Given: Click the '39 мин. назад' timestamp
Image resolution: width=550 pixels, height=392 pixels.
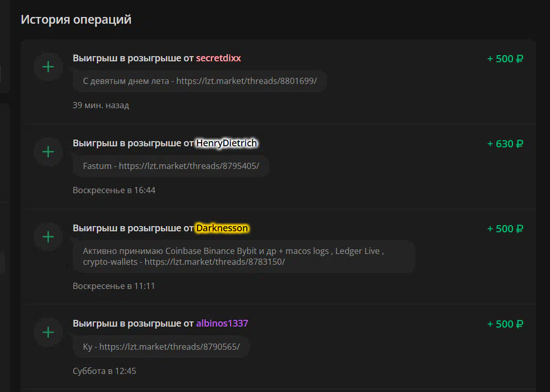Looking at the screenshot, I should pos(101,105).
